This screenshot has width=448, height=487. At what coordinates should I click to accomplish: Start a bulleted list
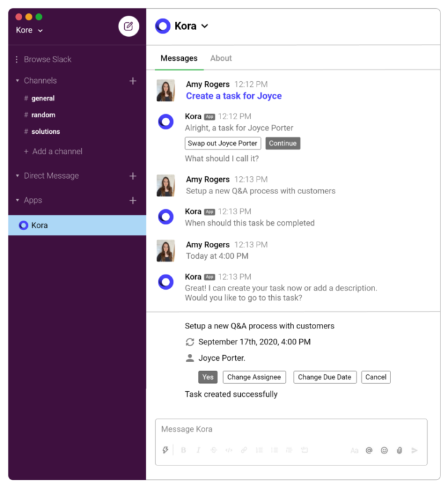pos(274,450)
